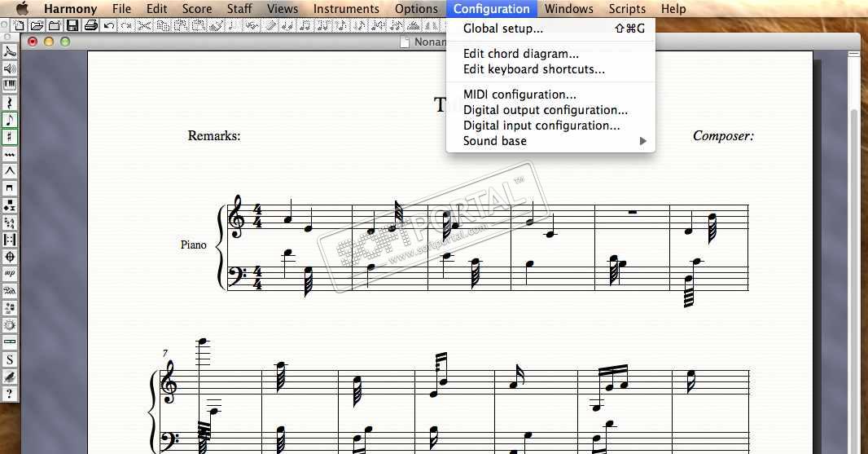Expand the Sound base submenu arrow
The height and width of the screenshot is (454, 868).
[642, 141]
